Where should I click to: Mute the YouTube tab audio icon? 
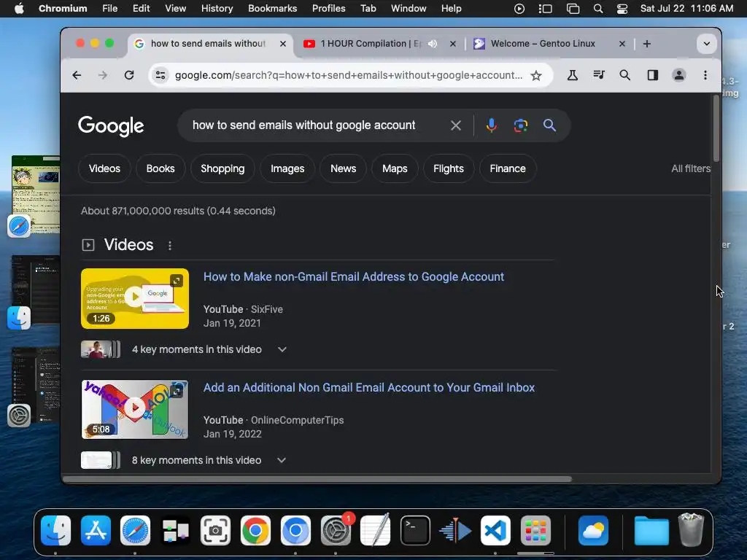pyautogui.click(x=432, y=44)
